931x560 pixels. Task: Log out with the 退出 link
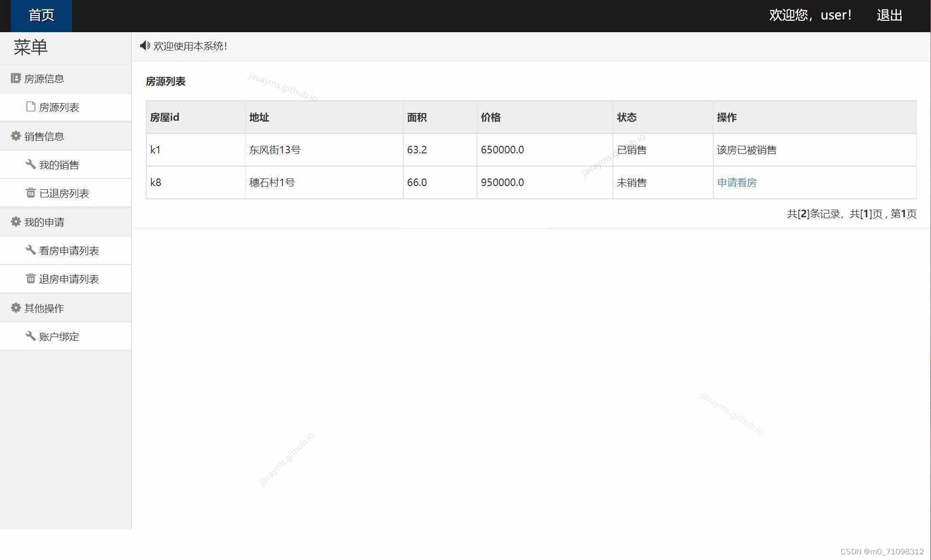pyautogui.click(x=889, y=15)
